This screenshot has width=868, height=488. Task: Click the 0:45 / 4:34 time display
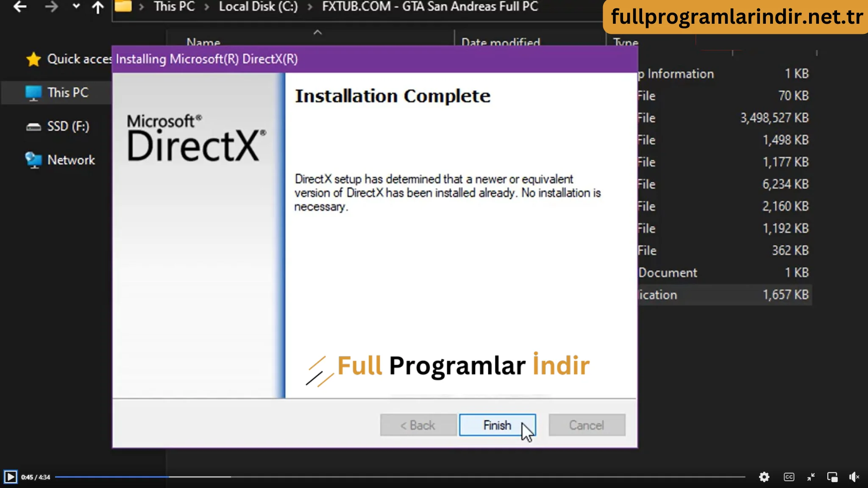36,477
